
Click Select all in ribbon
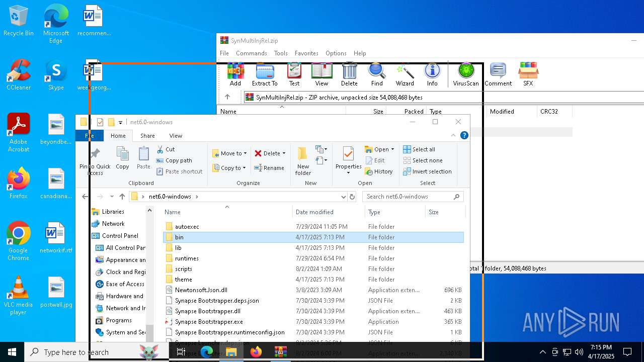(x=419, y=149)
